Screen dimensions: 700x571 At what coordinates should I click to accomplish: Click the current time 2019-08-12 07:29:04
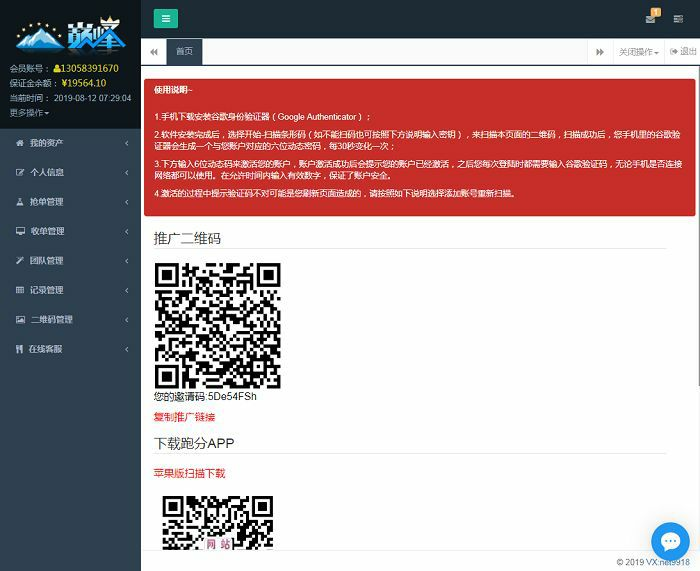pos(92,98)
